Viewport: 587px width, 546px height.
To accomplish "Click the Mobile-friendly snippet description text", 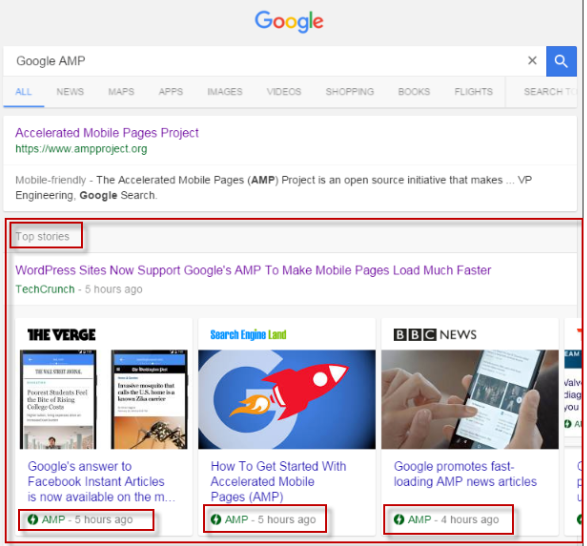I will tap(273, 188).
